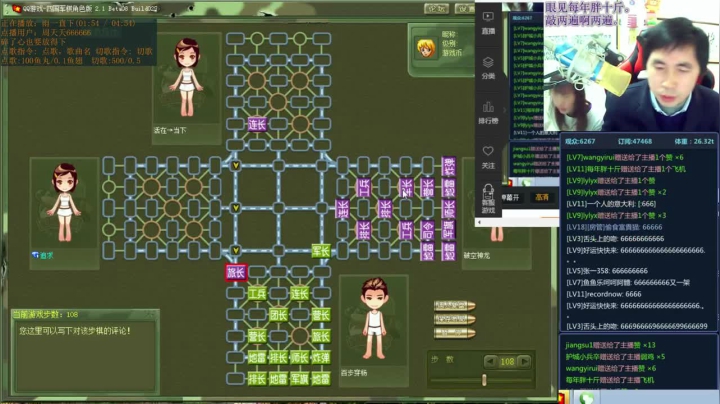Click the left player girl avatar

pyautogui.click(x=64, y=202)
